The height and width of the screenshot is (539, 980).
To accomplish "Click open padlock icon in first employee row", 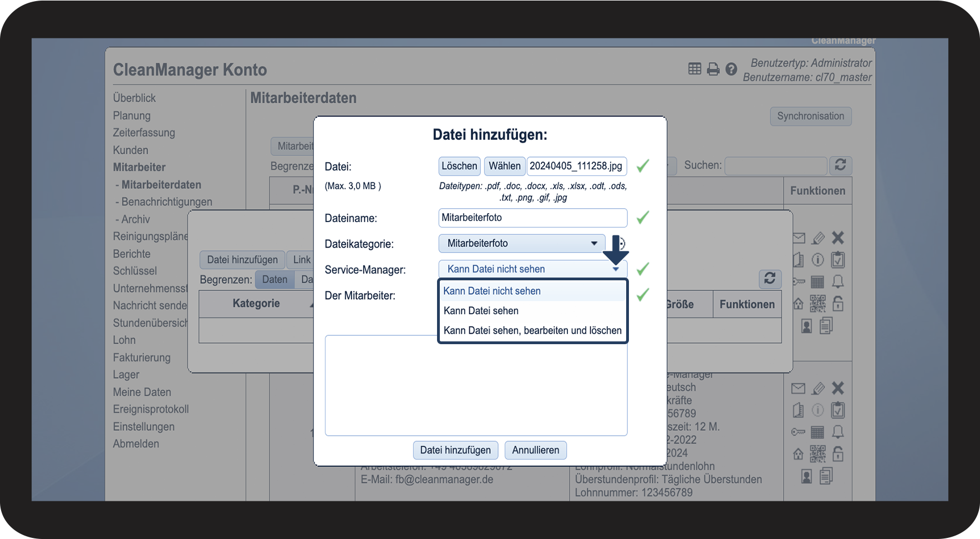I will tap(838, 303).
